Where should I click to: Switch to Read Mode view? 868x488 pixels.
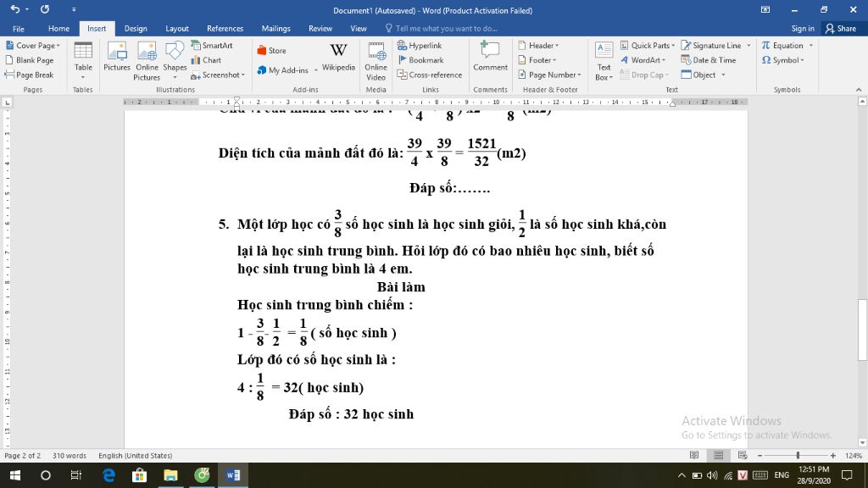click(x=694, y=455)
